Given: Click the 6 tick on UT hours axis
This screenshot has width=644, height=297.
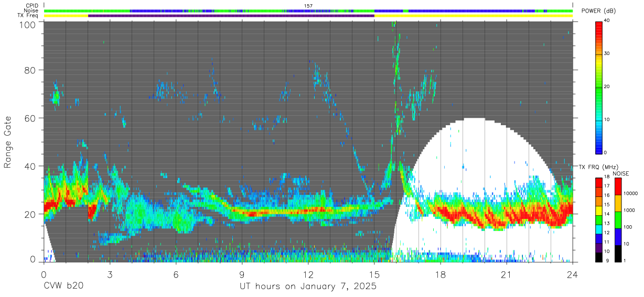Looking at the screenshot, I should pyautogui.click(x=176, y=274).
